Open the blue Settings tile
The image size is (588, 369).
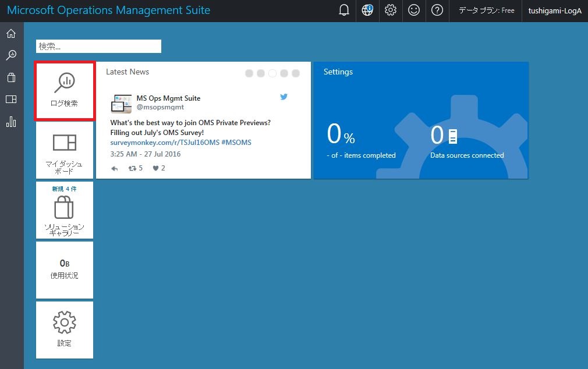(x=421, y=120)
